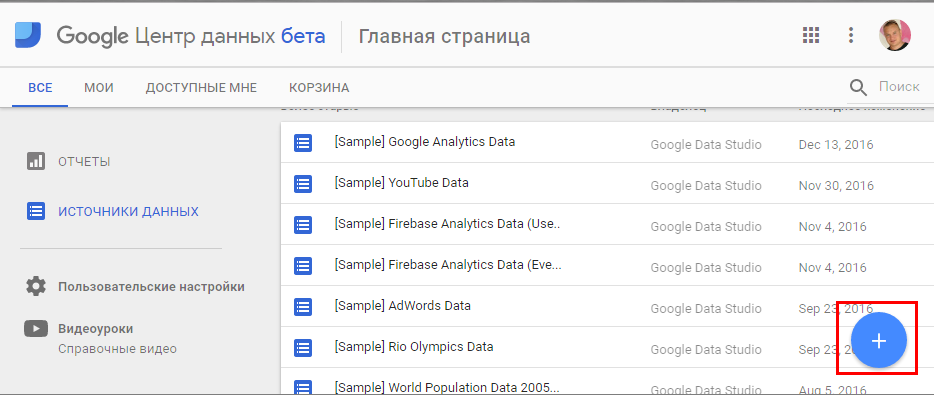Click the Источники данных list icon
Viewport: 934px width, 395px height.
(36, 211)
